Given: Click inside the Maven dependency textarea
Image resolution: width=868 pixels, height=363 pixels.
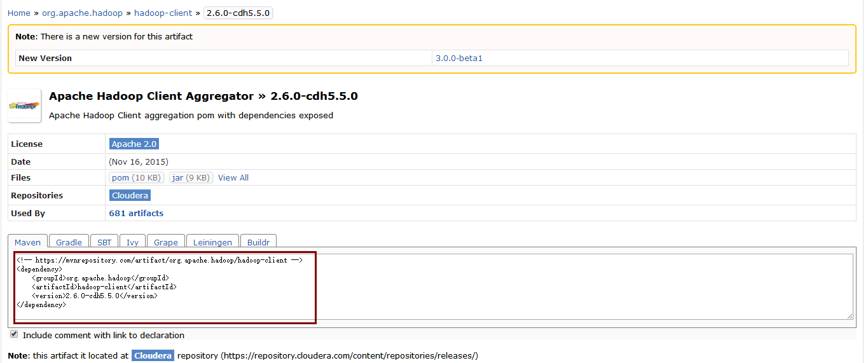Looking at the screenshot, I should 434,287.
